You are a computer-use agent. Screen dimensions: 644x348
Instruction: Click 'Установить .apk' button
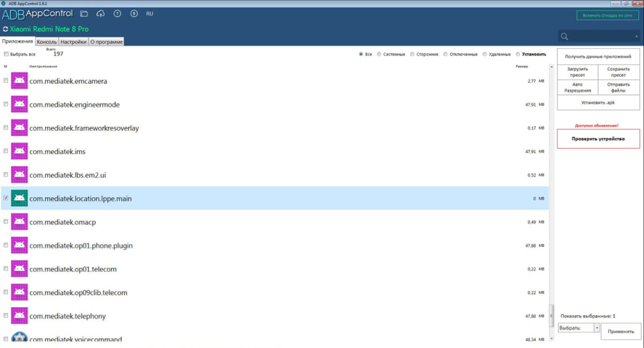(x=598, y=103)
